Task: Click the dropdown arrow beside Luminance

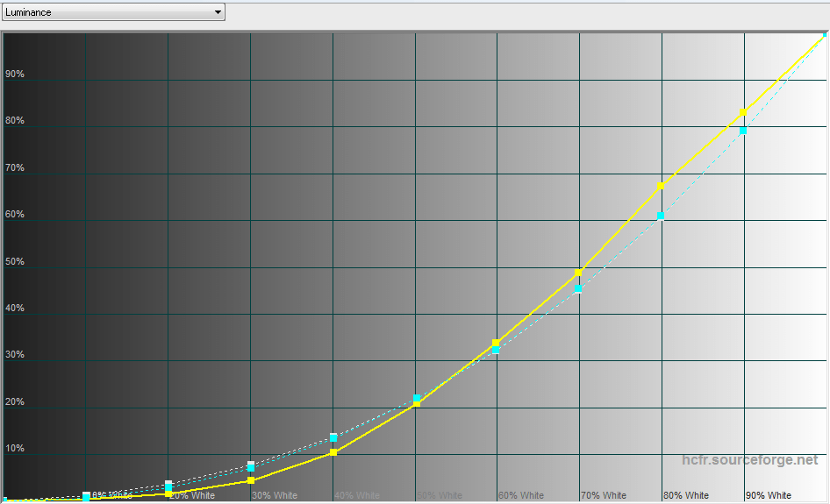Action: (x=218, y=12)
